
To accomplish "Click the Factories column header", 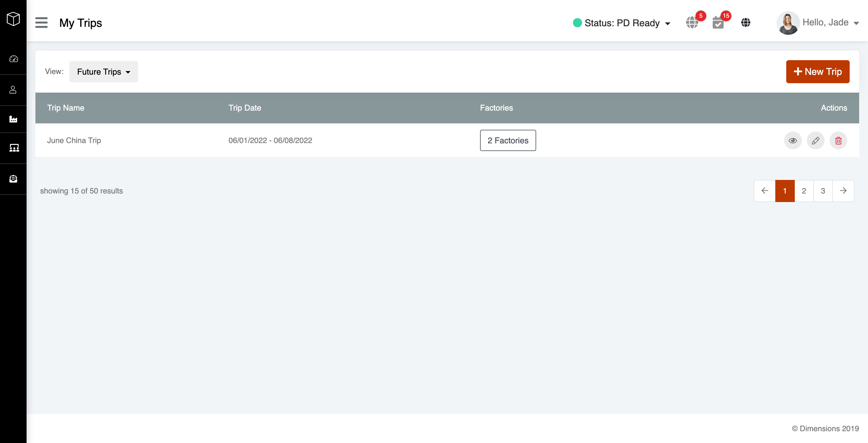I will [496, 108].
